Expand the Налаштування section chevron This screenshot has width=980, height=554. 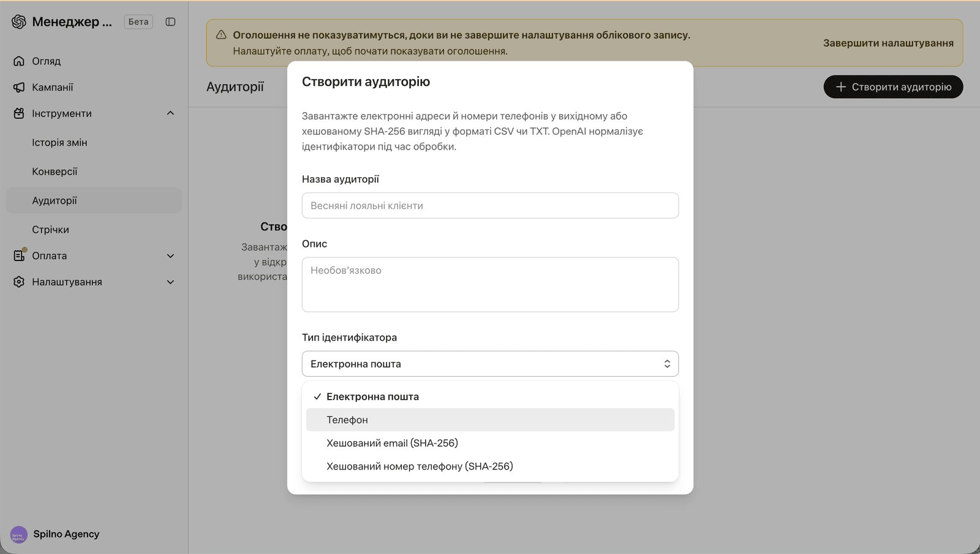(170, 282)
